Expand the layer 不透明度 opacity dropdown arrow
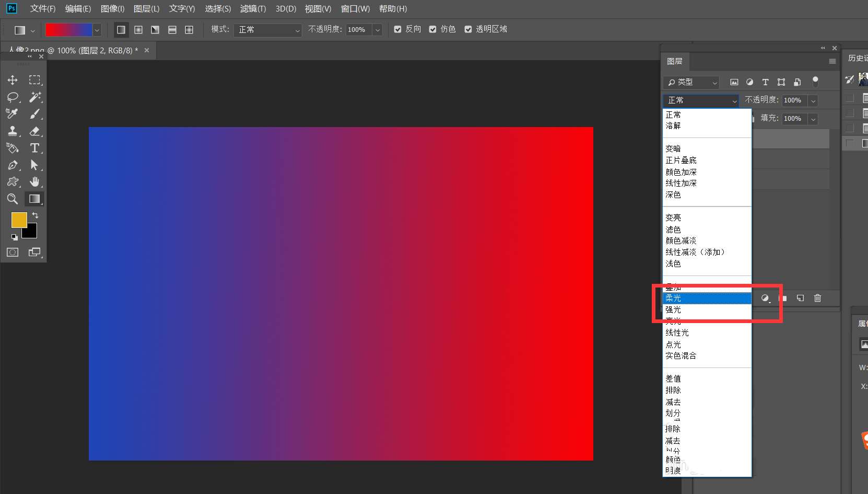Image resolution: width=868 pixels, height=494 pixels. pos(813,100)
